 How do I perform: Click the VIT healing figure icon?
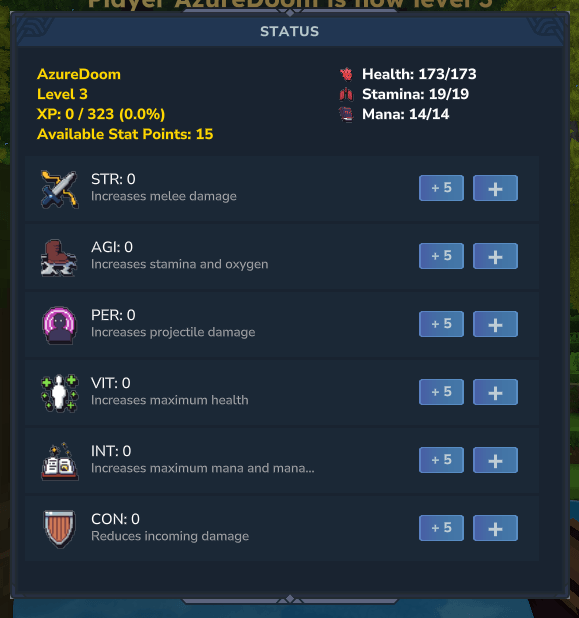pos(60,393)
